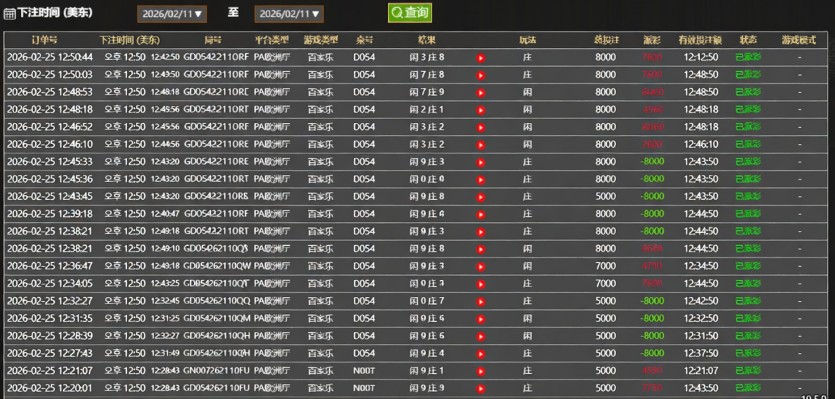Play video for the 12:46:52 order row
835x399 pixels.
coord(481,128)
